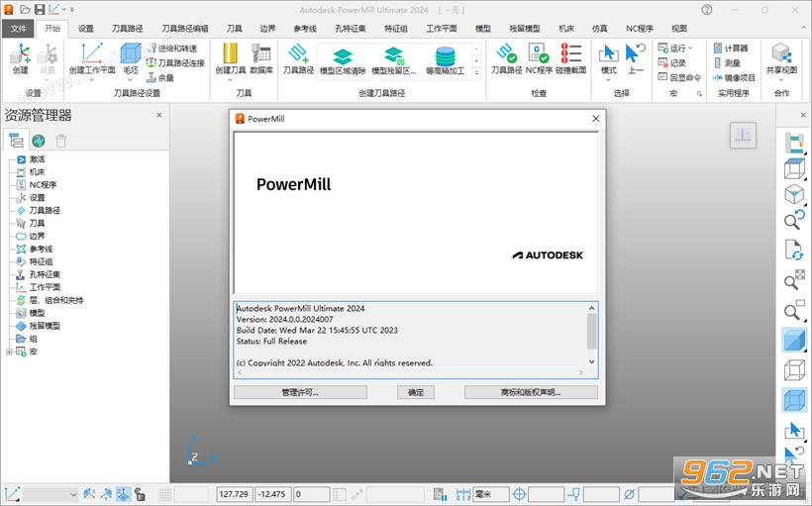Click the Z coordinate field showing 0
The height and width of the screenshot is (506, 812).
[311, 494]
